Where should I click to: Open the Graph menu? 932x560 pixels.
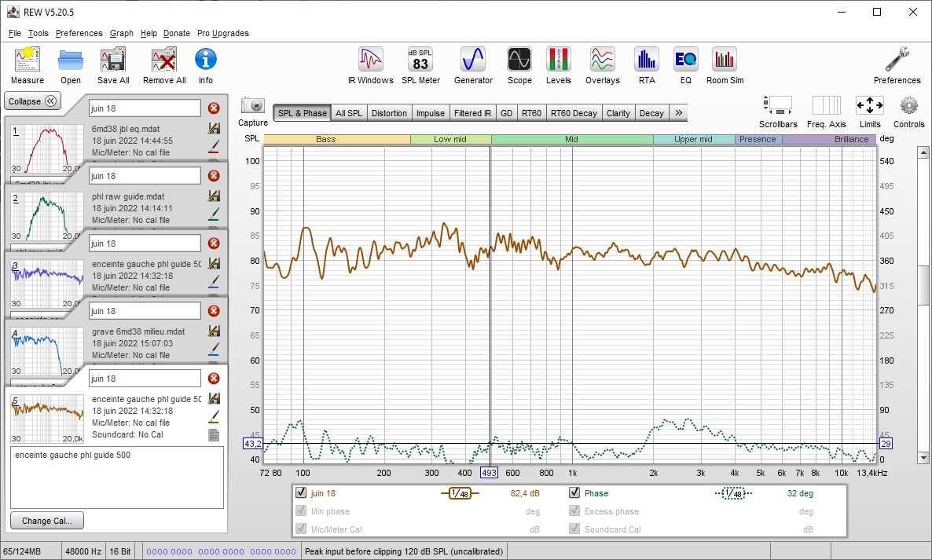point(121,33)
